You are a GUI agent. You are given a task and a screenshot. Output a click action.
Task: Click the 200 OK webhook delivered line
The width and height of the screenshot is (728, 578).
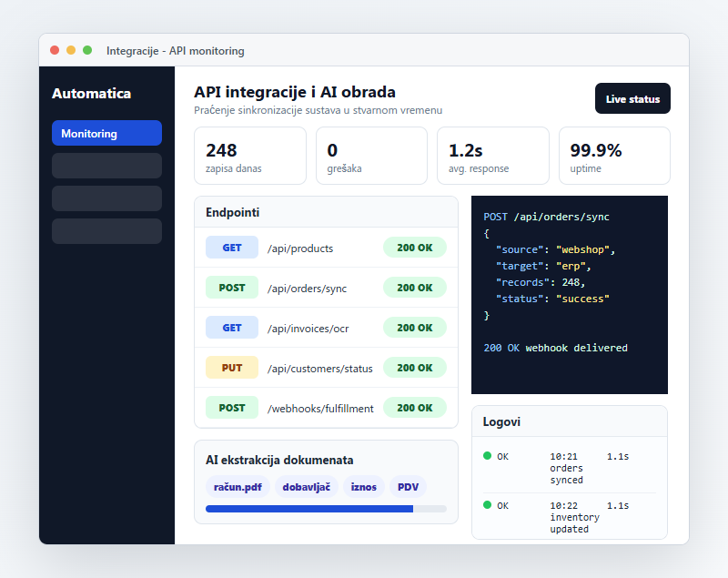[x=556, y=349]
